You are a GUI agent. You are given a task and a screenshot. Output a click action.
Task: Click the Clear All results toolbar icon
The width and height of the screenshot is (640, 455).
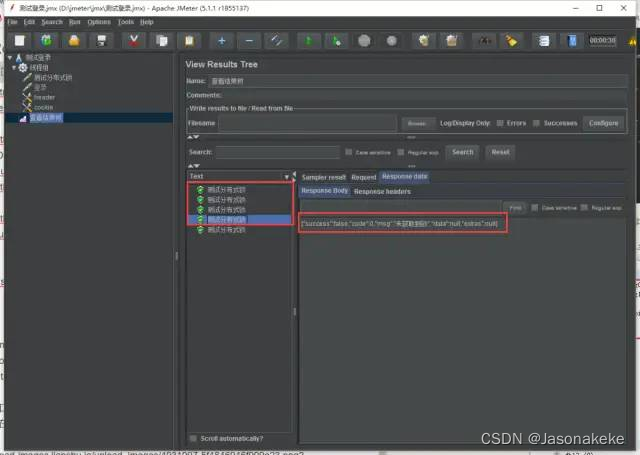tap(451, 40)
